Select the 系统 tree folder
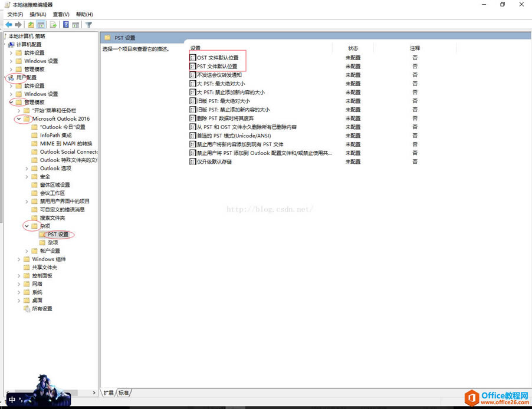Viewport: 532px width, 409px height. pyautogui.click(x=37, y=292)
